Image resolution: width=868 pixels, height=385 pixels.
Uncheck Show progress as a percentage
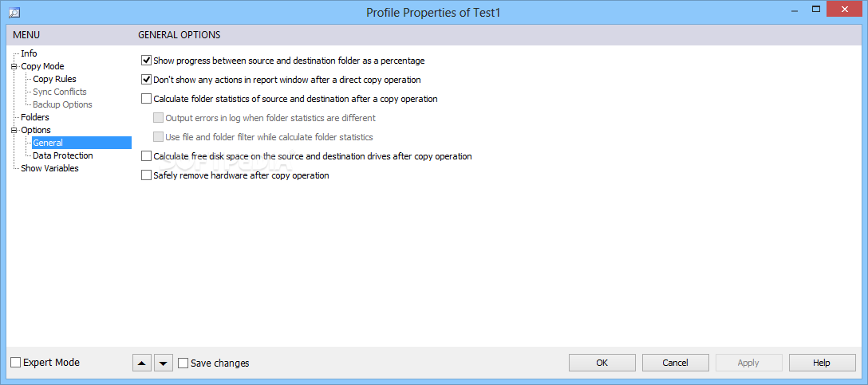tap(146, 61)
